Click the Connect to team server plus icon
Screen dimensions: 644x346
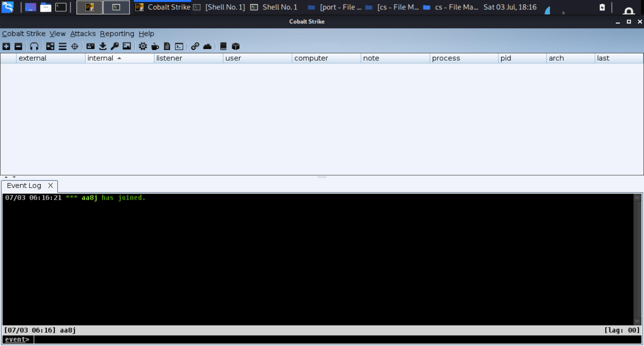click(6, 47)
